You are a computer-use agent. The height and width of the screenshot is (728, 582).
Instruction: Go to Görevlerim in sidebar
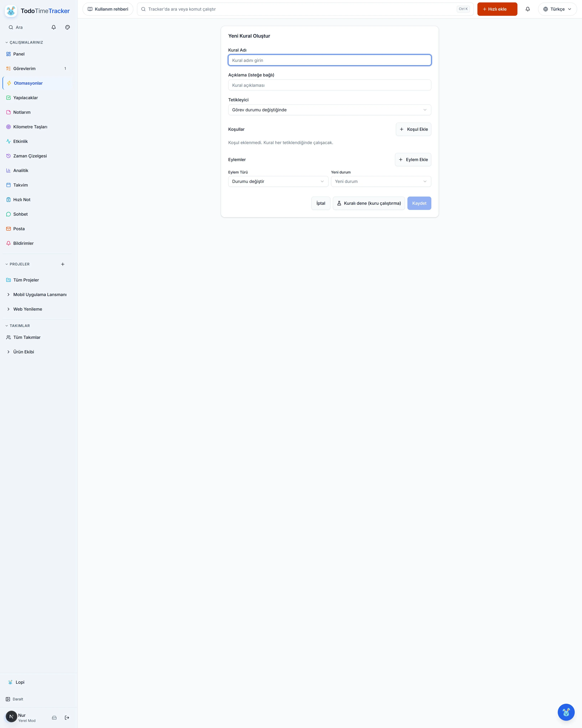click(37, 69)
